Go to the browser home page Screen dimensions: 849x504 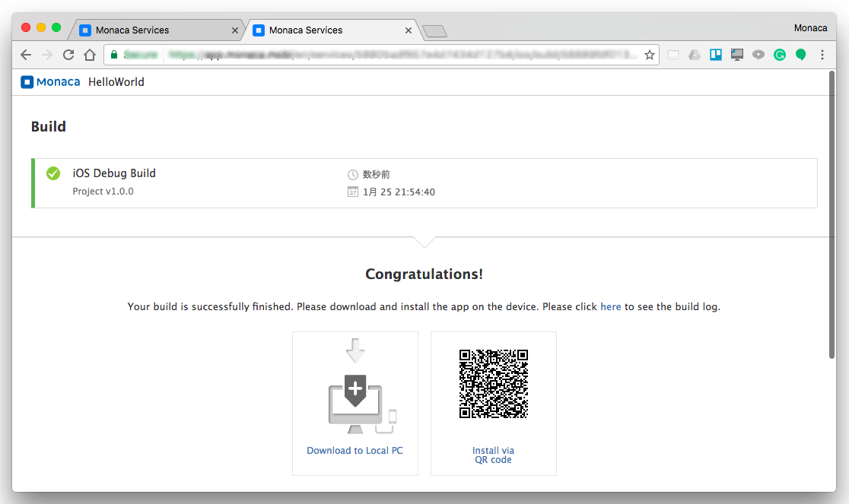(90, 55)
